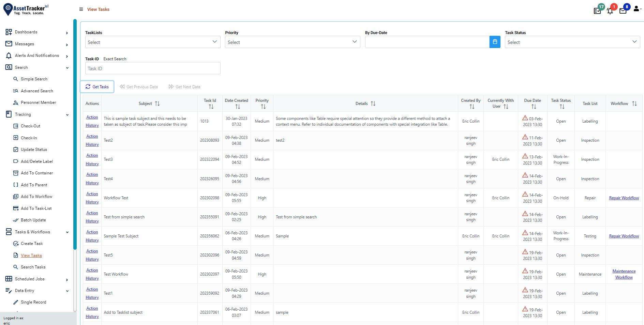Select the Batch Update icon
Screen dimensions: 644x325
16,220
